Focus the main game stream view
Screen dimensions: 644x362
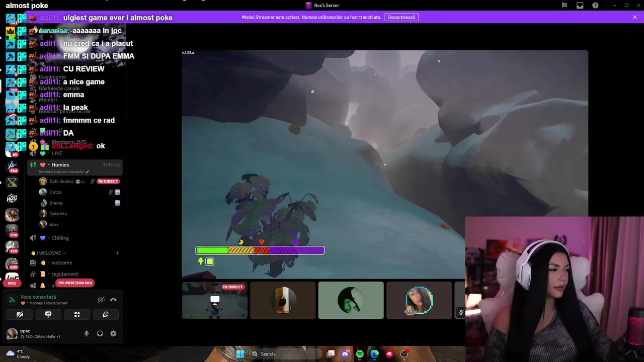point(385,164)
